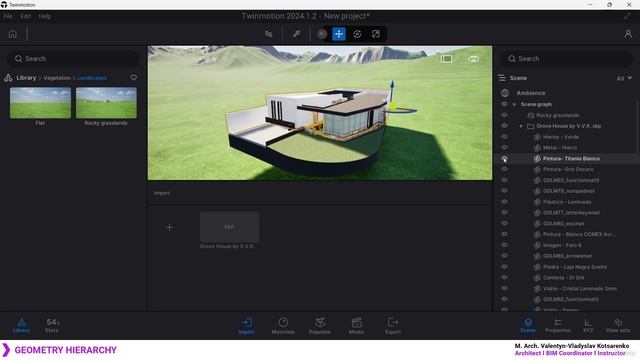Image resolution: width=640 pixels, height=360 pixels.
Task: Toggle visibility of Pintura - Titanio Blanco
Action: click(504, 158)
